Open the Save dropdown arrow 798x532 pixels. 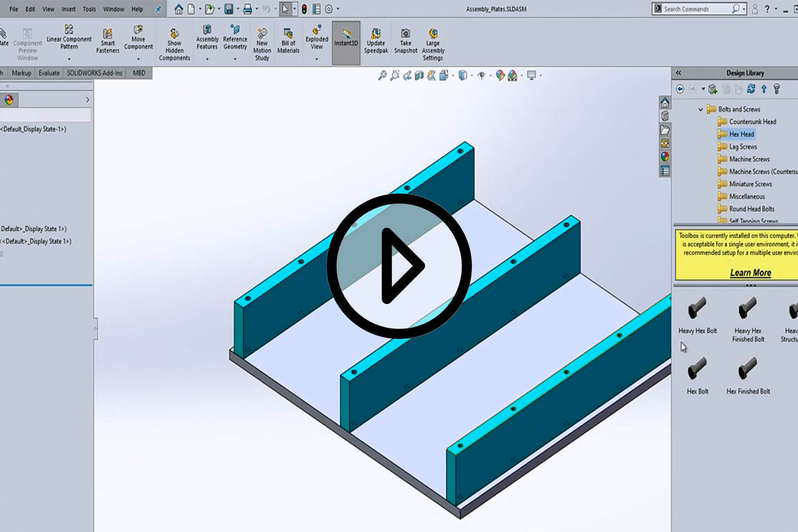pyautogui.click(x=238, y=9)
